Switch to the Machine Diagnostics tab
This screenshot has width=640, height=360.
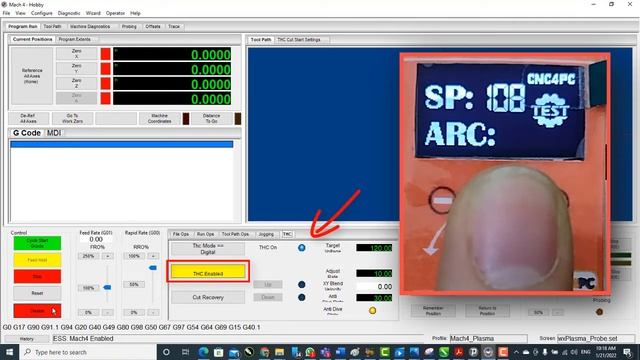pyautogui.click(x=90, y=27)
